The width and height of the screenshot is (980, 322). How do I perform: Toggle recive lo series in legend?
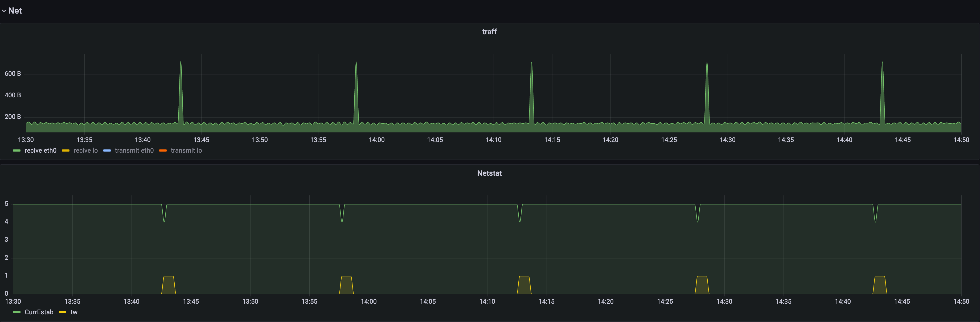pos(86,150)
